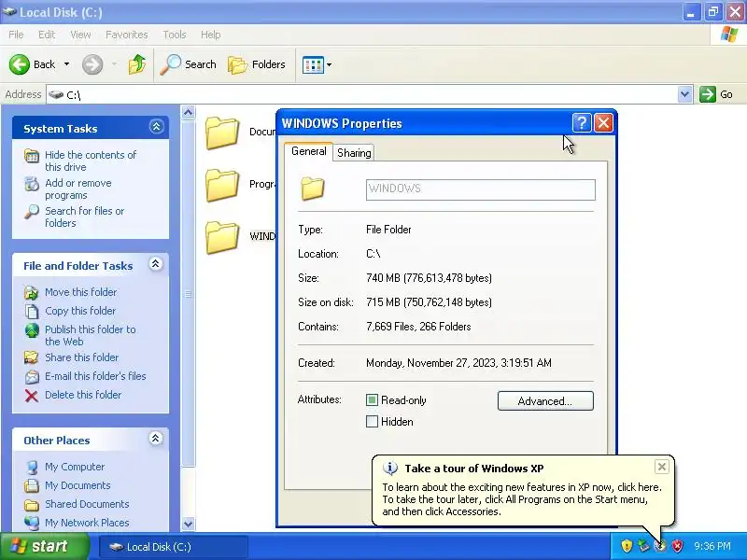The image size is (747, 560).
Task: Click the red shield security alert tray icon
Action: coord(677,546)
